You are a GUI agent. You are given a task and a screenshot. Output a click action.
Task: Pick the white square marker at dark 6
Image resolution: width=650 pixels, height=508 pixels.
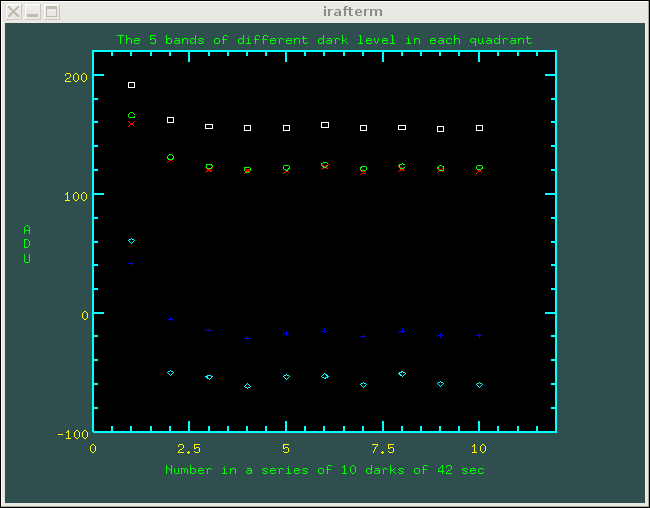(325, 125)
